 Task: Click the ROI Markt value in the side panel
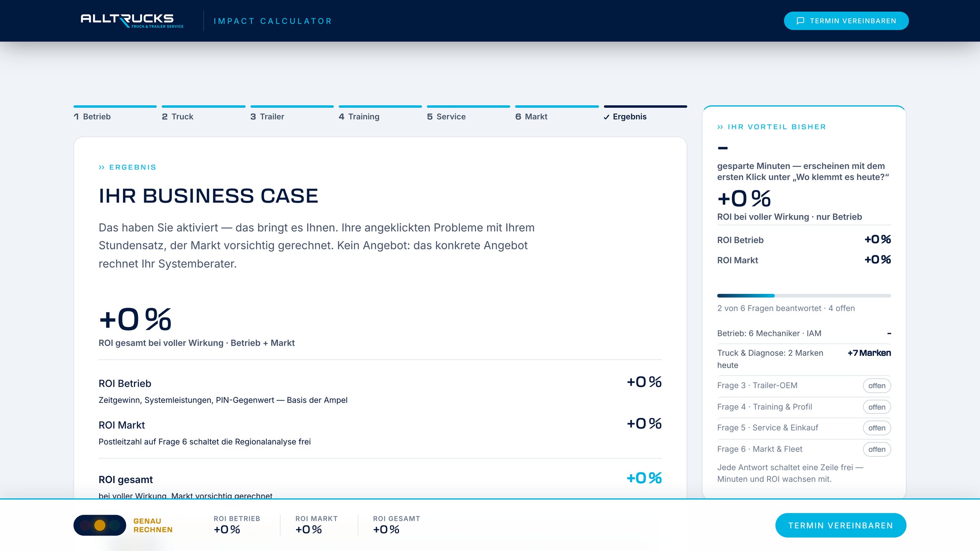point(878,260)
